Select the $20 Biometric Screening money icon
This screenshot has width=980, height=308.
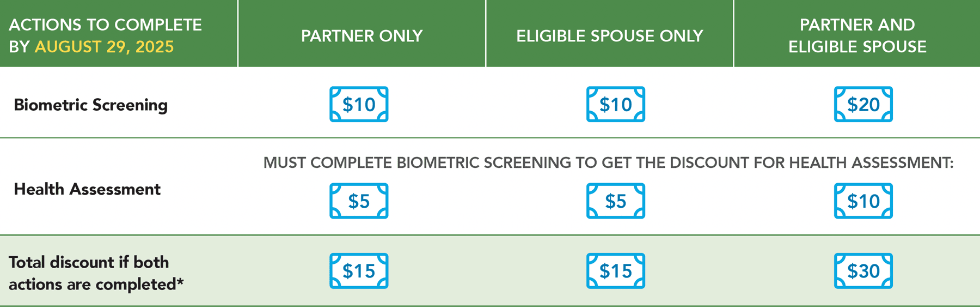[863, 104]
